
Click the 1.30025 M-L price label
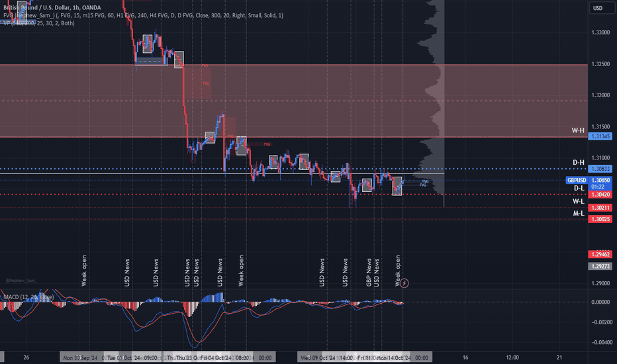point(600,219)
